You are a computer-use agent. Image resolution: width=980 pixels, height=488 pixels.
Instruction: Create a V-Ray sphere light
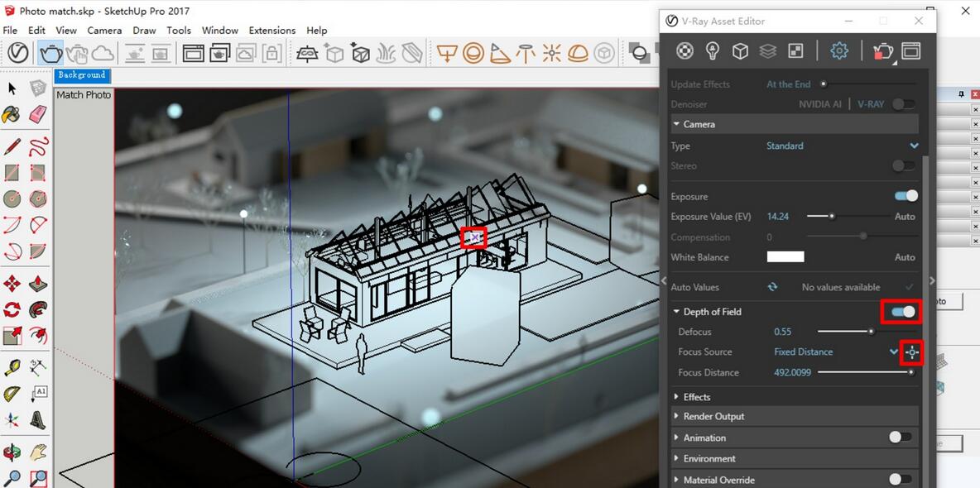click(x=473, y=54)
